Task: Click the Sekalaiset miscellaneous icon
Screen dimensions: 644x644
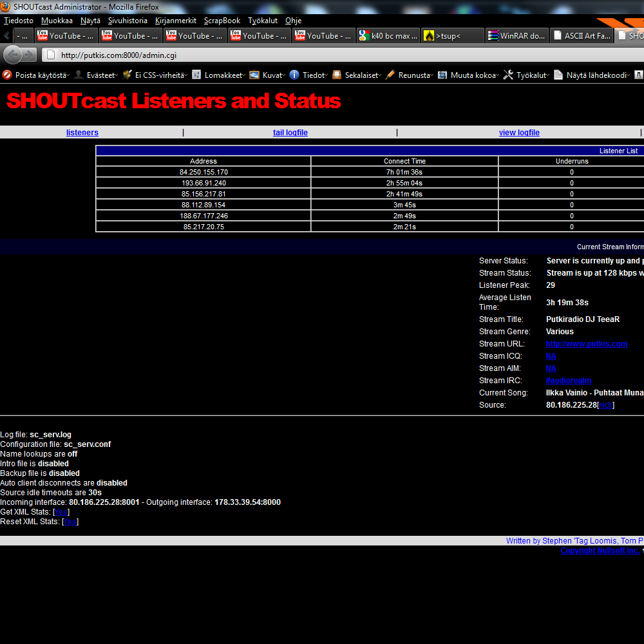Action: [x=337, y=75]
